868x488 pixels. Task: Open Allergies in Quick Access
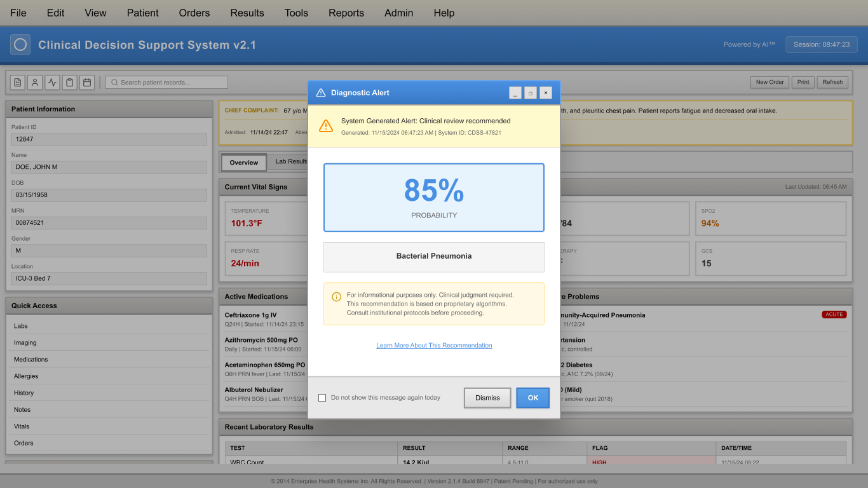(x=109, y=376)
